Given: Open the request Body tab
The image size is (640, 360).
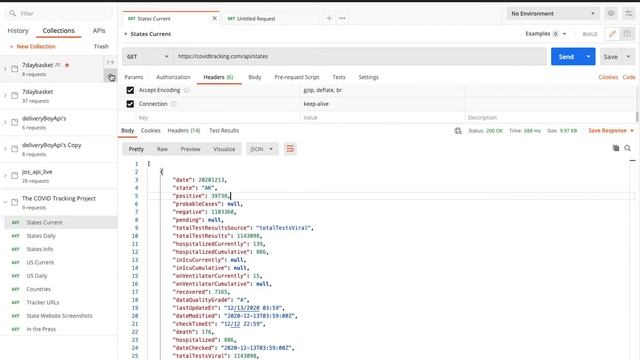Looking at the screenshot, I should coord(255,77).
